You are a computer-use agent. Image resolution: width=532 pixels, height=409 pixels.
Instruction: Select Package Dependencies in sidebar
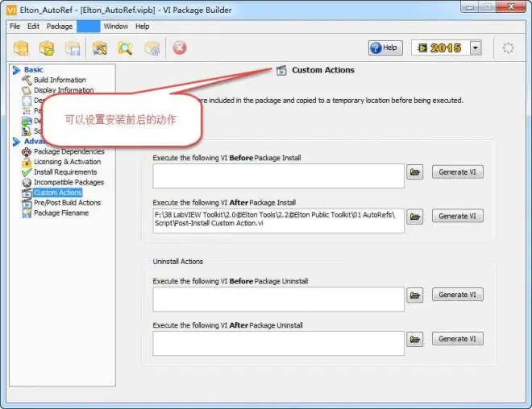(x=69, y=151)
